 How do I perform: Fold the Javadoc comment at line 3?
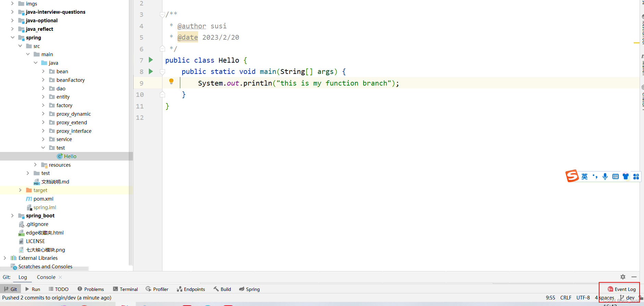point(162,14)
